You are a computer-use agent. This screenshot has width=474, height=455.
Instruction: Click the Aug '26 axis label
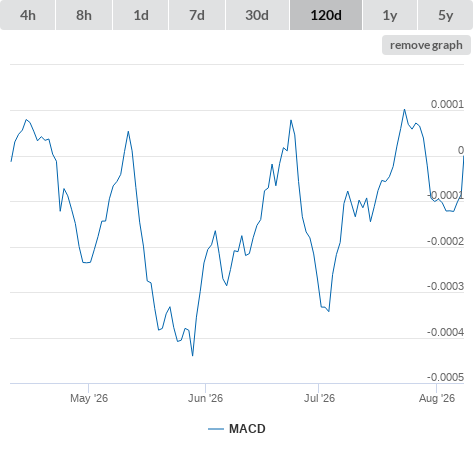click(x=437, y=398)
